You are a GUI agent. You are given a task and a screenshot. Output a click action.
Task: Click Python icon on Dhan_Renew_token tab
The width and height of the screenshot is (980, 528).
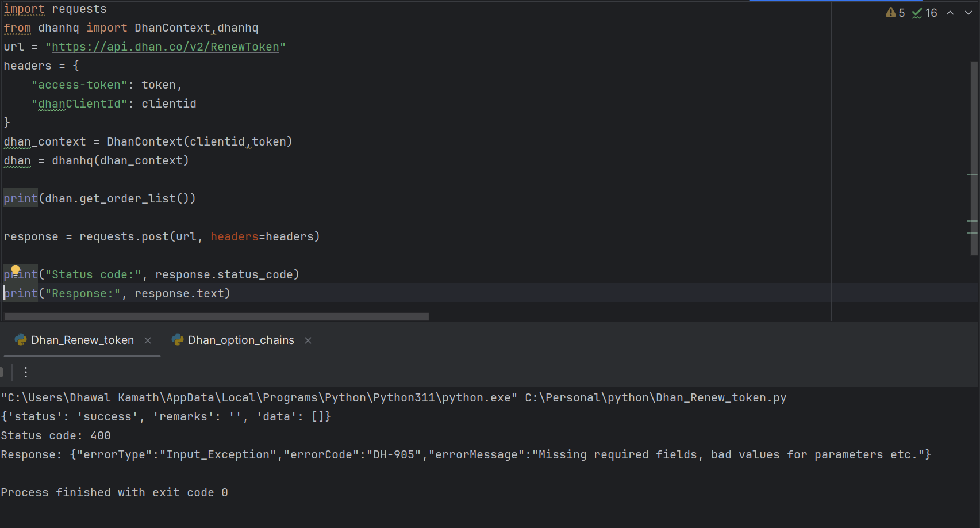(21, 340)
